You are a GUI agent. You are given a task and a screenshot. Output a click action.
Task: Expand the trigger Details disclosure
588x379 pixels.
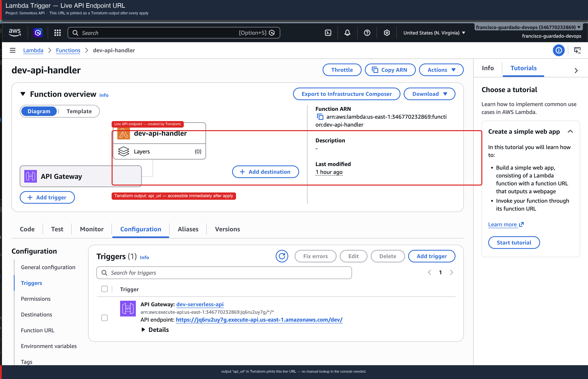pyautogui.click(x=155, y=330)
